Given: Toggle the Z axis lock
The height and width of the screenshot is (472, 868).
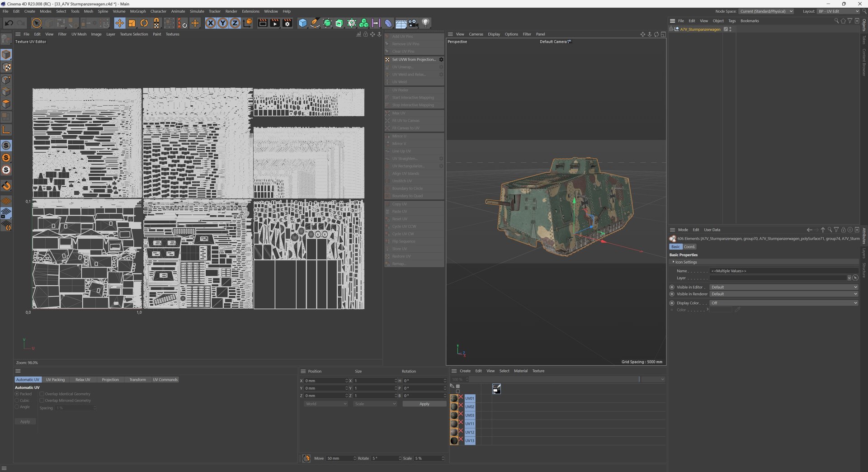Looking at the screenshot, I should [235, 23].
